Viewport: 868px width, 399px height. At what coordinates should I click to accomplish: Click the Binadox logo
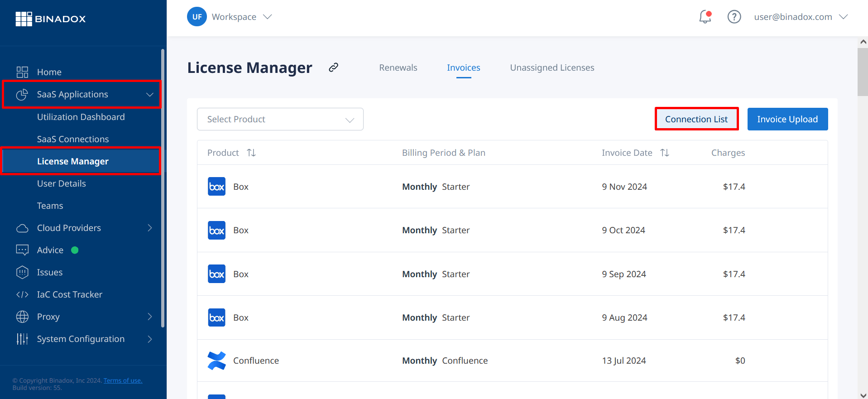point(50,19)
